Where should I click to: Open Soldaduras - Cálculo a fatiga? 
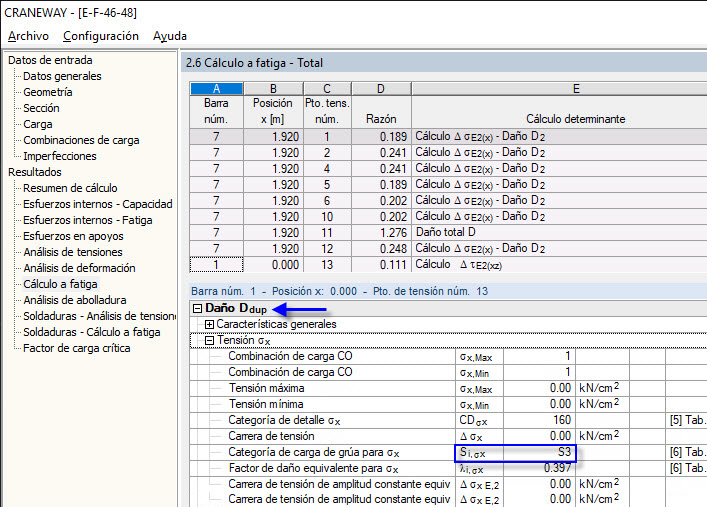pyautogui.click(x=92, y=332)
